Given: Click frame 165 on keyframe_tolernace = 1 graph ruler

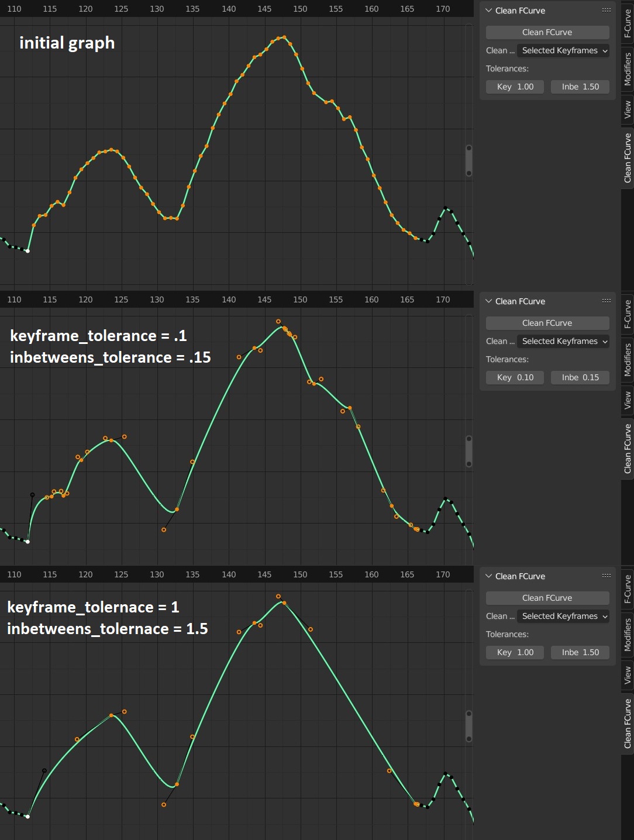Looking at the screenshot, I should click(407, 574).
